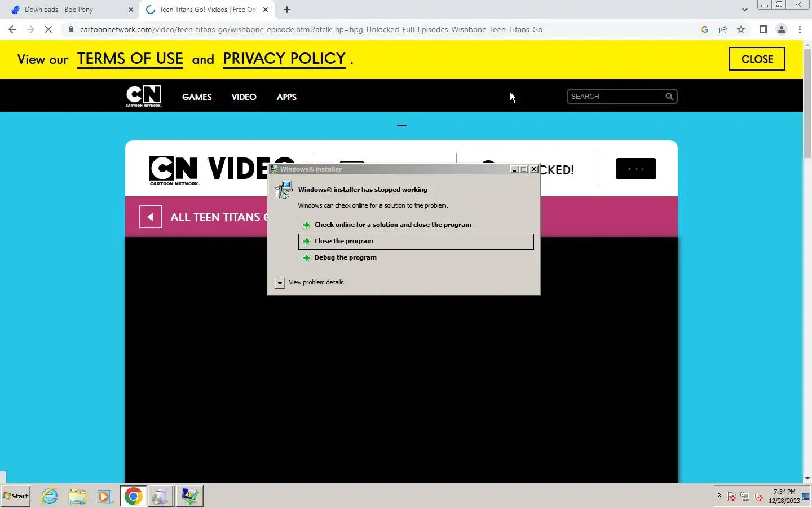
Task: Choose Close the program
Action: [416, 242]
